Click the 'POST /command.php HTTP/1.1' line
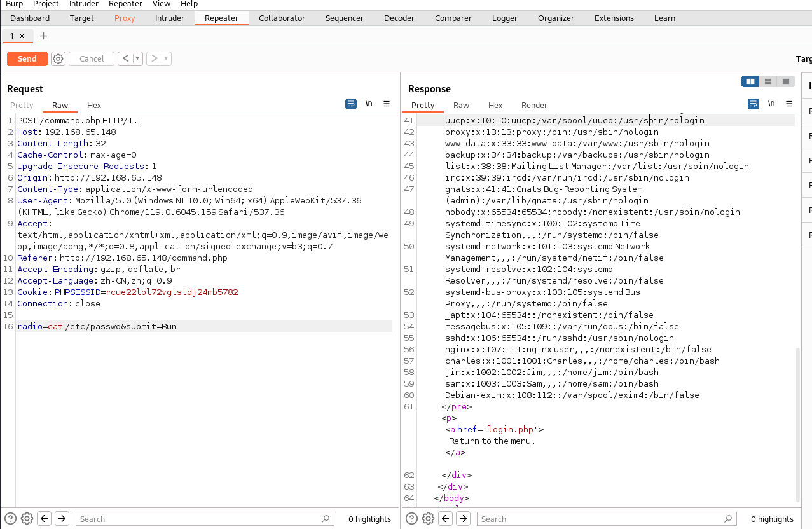The image size is (812, 529). pos(80,120)
